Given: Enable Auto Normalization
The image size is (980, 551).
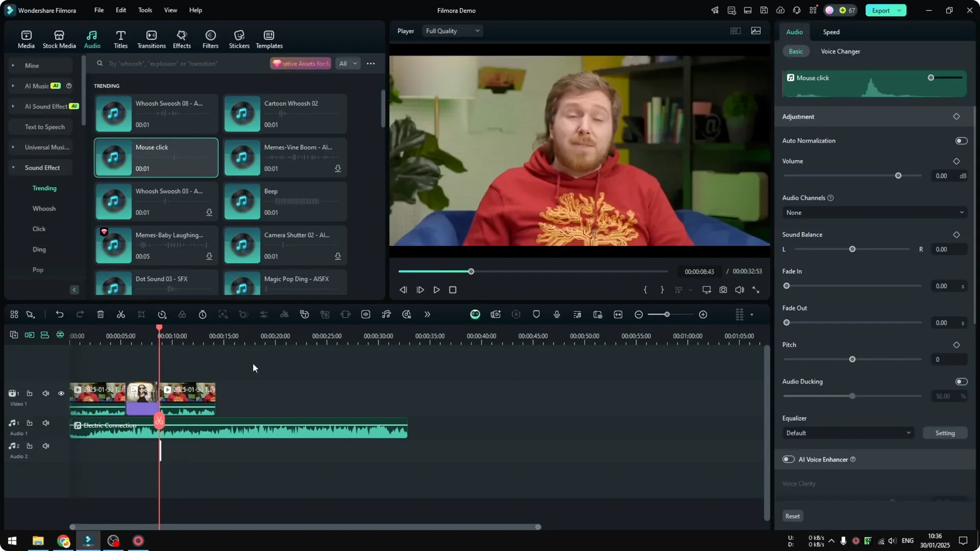Looking at the screenshot, I should click(961, 140).
